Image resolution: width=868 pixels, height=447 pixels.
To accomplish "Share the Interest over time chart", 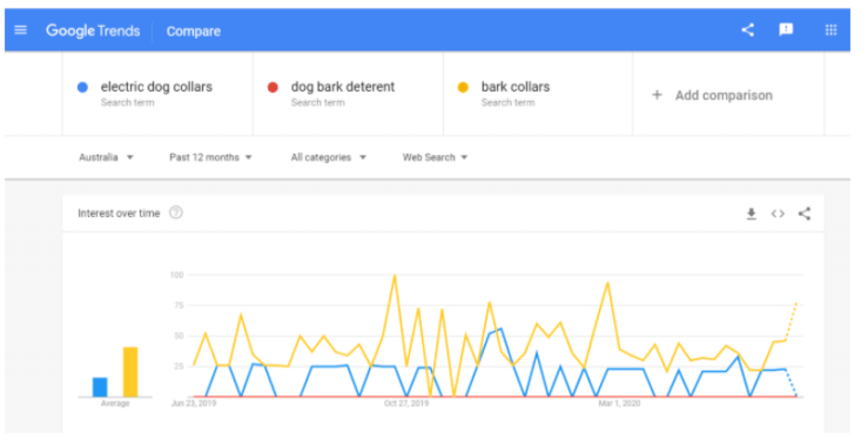I will (804, 213).
